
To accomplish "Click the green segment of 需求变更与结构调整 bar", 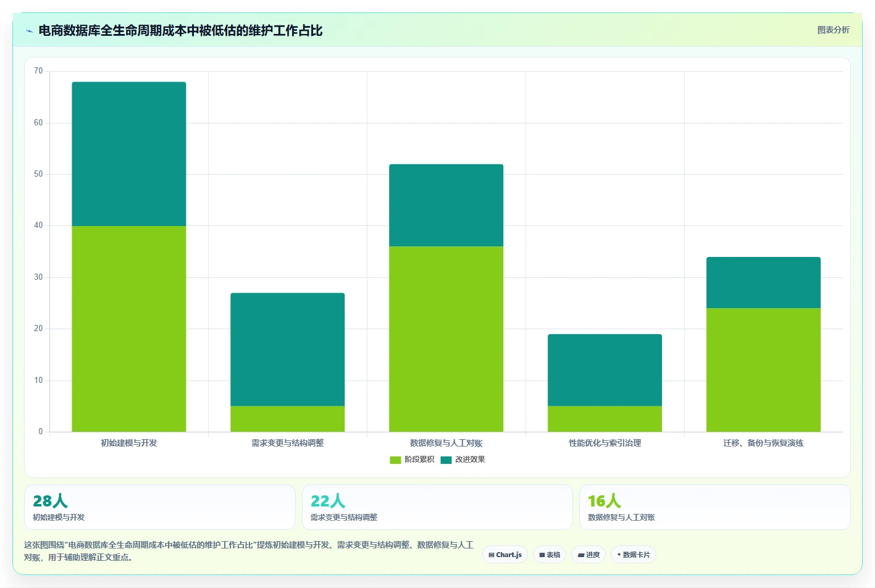I will coord(288,419).
